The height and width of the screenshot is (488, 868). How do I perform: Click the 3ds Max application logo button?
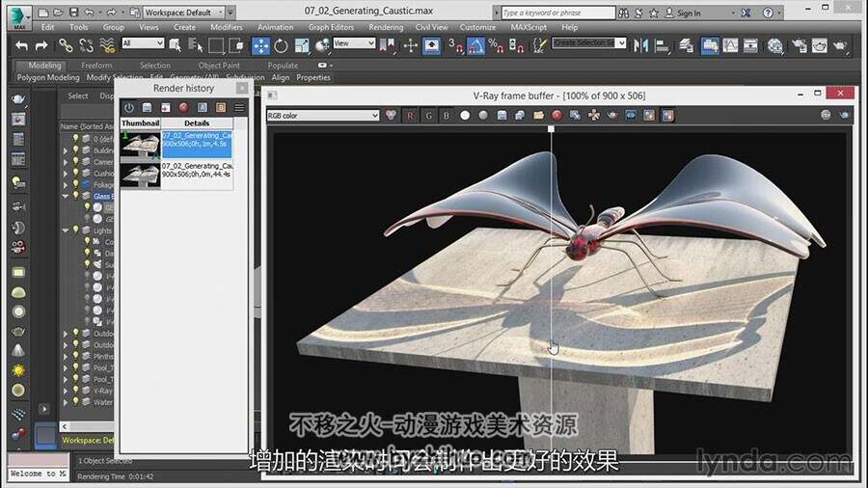pos(19,16)
